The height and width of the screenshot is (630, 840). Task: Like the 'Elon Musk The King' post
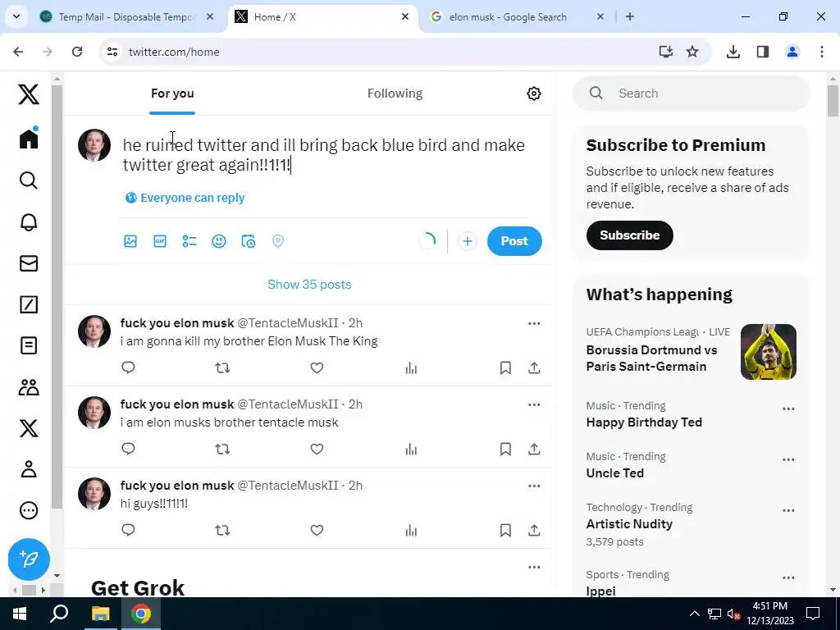coord(317,367)
